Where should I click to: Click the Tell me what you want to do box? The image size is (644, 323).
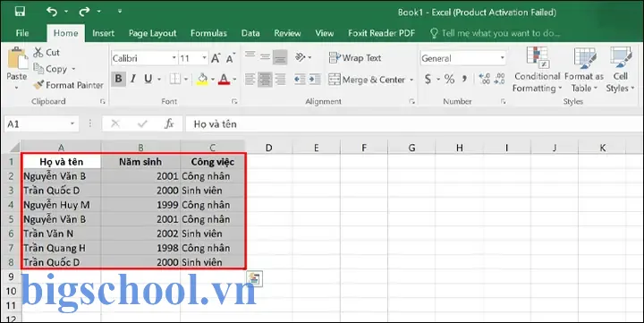[496, 33]
